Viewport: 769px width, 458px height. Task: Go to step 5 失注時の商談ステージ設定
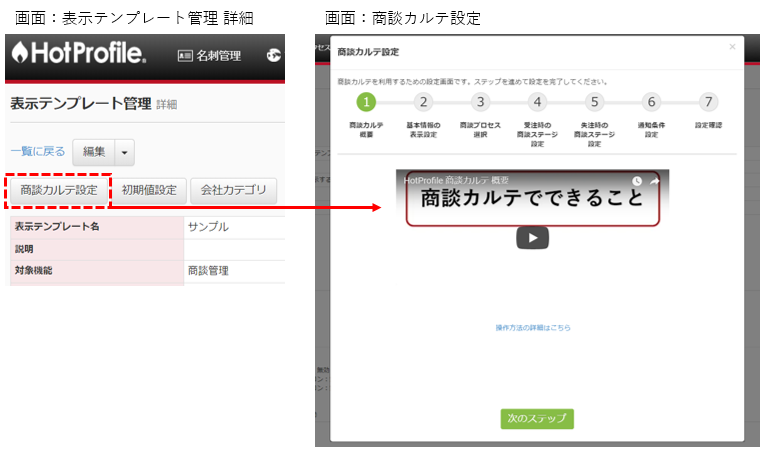594,102
